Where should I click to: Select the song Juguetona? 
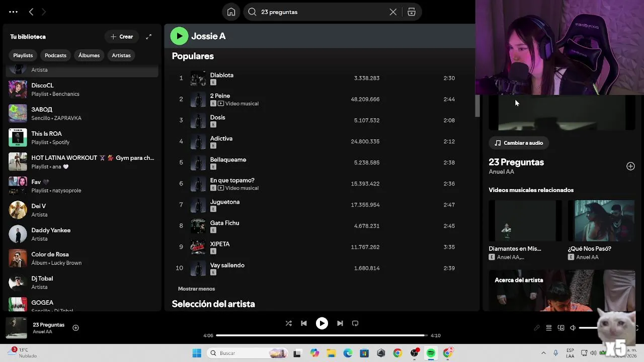[x=224, y=202]
